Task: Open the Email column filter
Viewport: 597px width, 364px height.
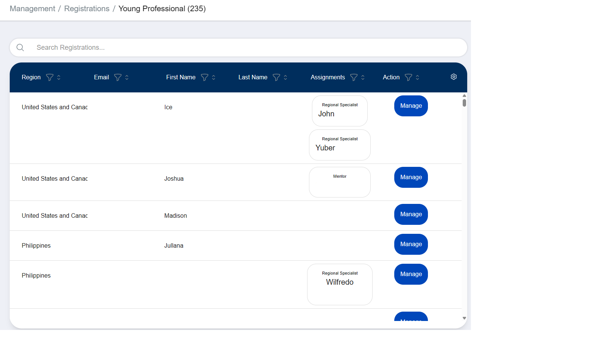Action: point(118,77)
